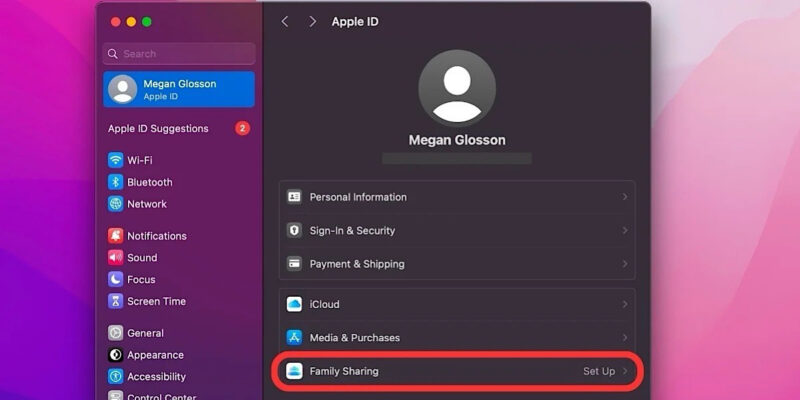Go forward with the right arrow
800x400 pixels.
(x=312, y=21)
